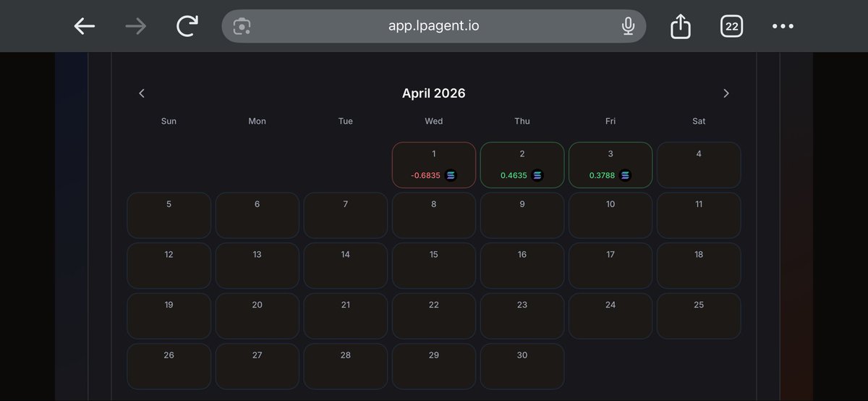The image size is (868, 401).
Task: Click the Mon weekday column header
Action: pos(257,121)
